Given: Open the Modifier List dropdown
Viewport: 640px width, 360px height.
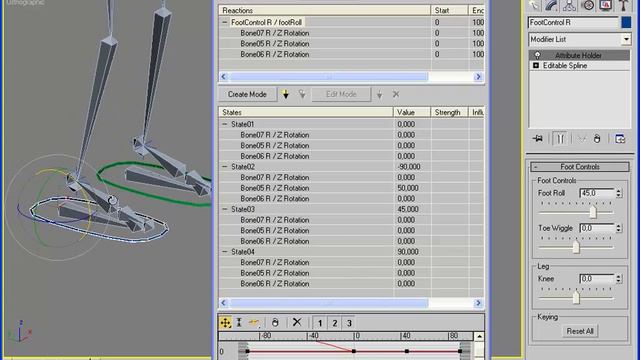Looking at the screenshot, I should click(626, 39).
